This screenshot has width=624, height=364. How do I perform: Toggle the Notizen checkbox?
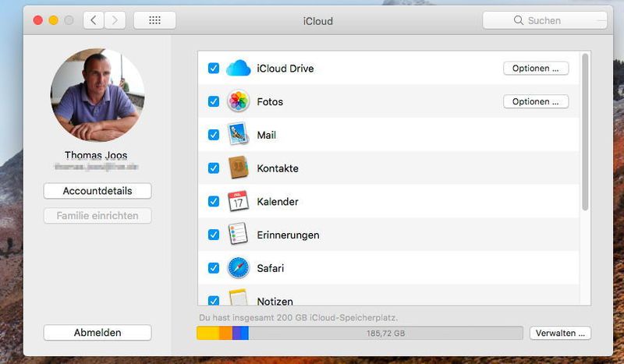point(214,300)
